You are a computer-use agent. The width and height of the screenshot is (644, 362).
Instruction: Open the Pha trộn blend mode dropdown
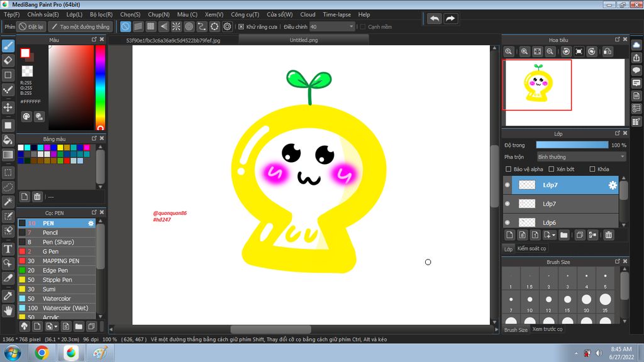point(581,157)
